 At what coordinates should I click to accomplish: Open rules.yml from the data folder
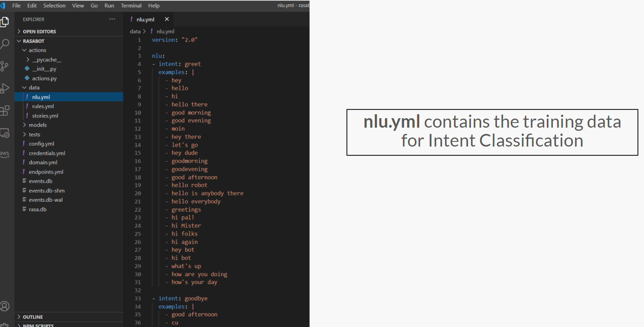click(69, 106)
